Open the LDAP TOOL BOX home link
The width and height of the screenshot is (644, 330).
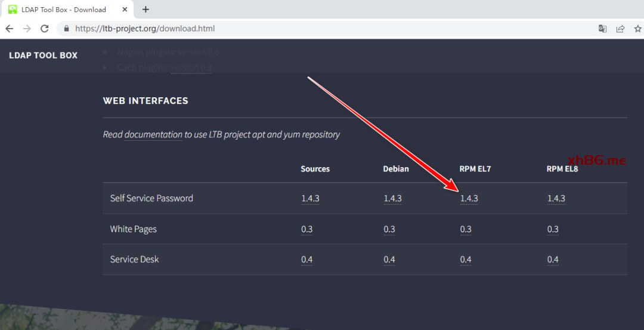pos(43,55)
